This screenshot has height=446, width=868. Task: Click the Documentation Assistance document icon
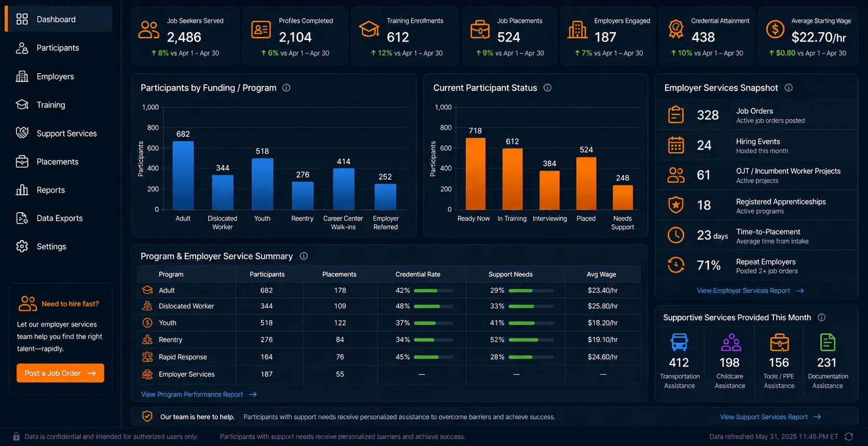click(x=828, y=343)
